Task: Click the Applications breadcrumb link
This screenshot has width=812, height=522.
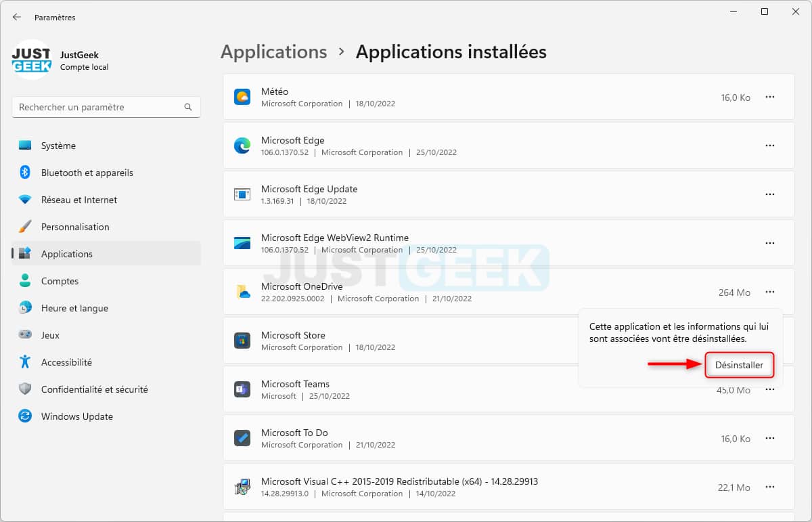Action: click(274, 52)
